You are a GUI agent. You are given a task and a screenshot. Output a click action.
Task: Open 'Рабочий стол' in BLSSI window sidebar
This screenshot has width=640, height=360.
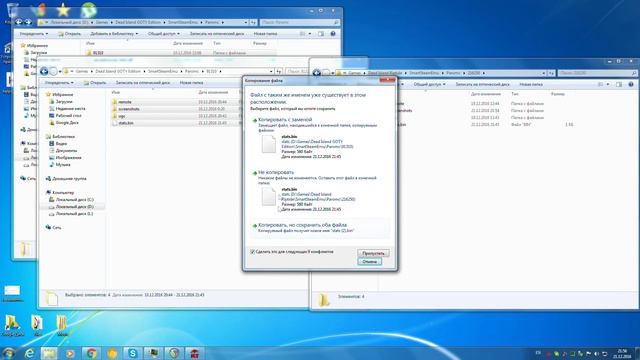click(68, 116)
